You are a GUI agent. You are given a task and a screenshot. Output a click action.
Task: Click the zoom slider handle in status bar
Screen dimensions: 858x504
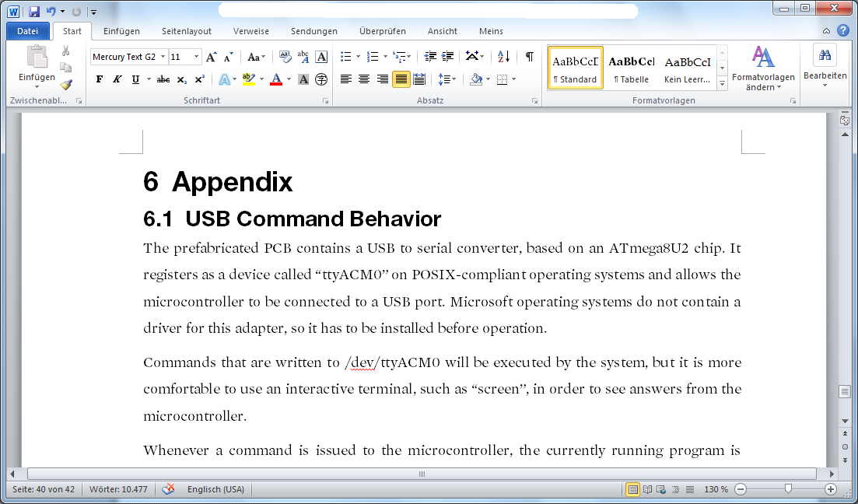(x=788, y=489)
